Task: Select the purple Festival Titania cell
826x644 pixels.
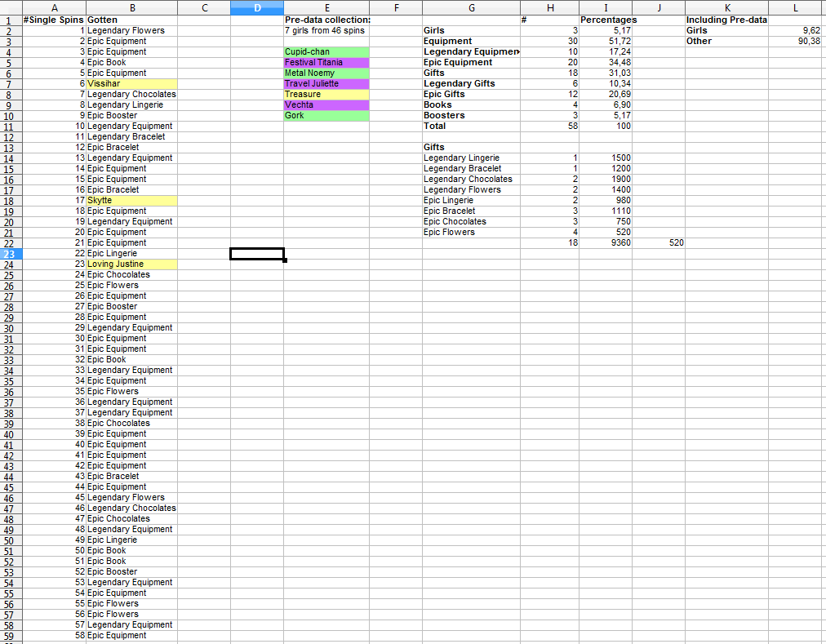Action: (326, 62)
